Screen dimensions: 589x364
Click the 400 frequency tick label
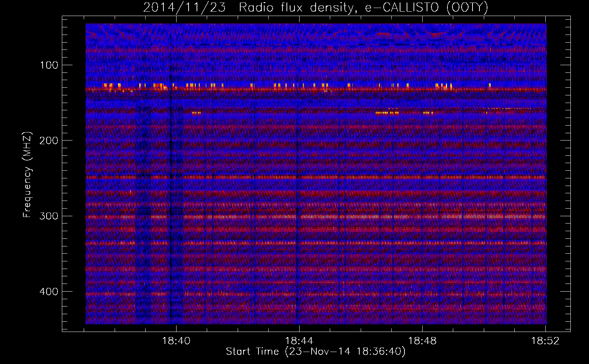(x=48, y=292)
